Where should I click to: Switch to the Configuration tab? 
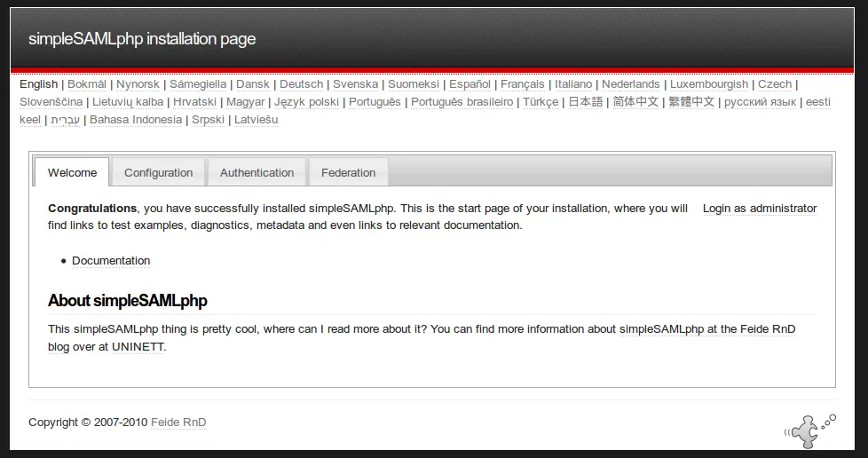[x=158, y=172]
